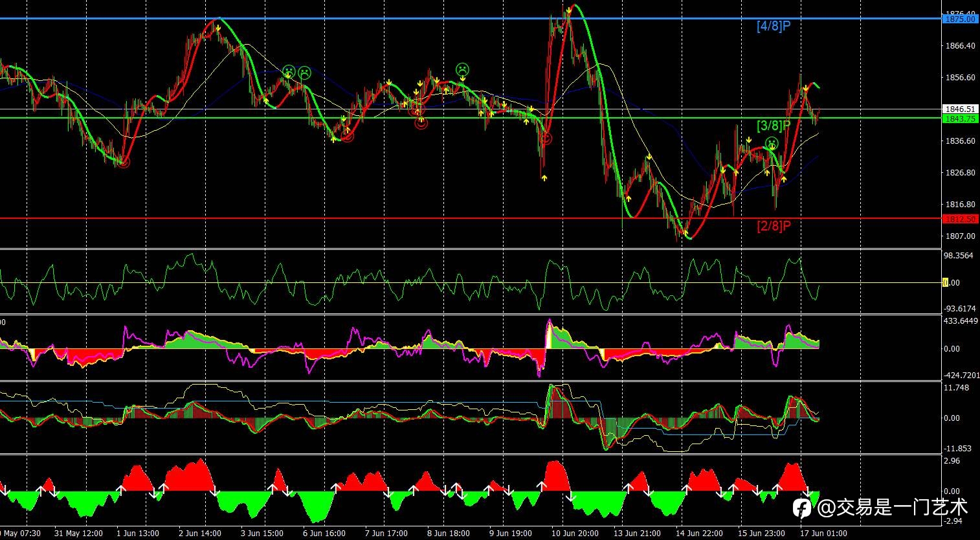Click the green 1843.75 price tag

(x=960, y=118)
